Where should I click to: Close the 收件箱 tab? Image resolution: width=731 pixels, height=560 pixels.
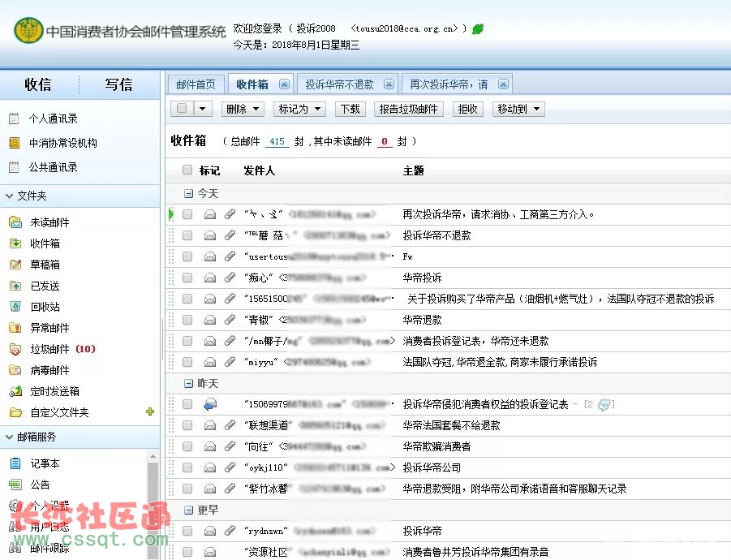pyautogui.click(x=285, y=84)
